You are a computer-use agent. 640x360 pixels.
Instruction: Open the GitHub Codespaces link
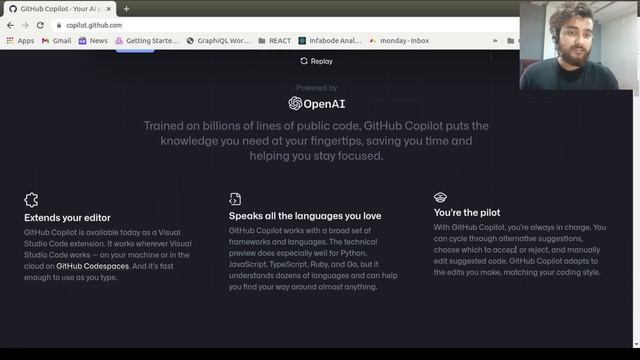click(x=92, y=266)
